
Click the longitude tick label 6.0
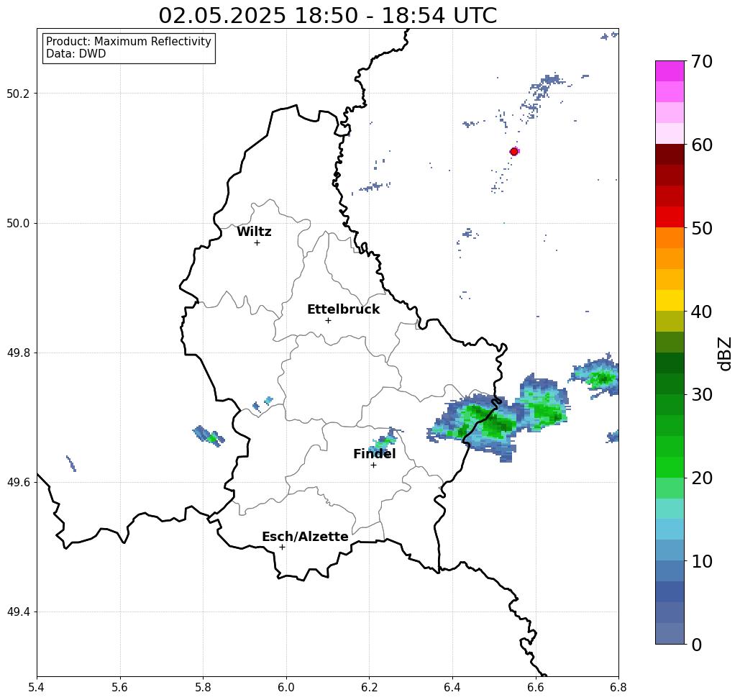click(x=286, y=687)
